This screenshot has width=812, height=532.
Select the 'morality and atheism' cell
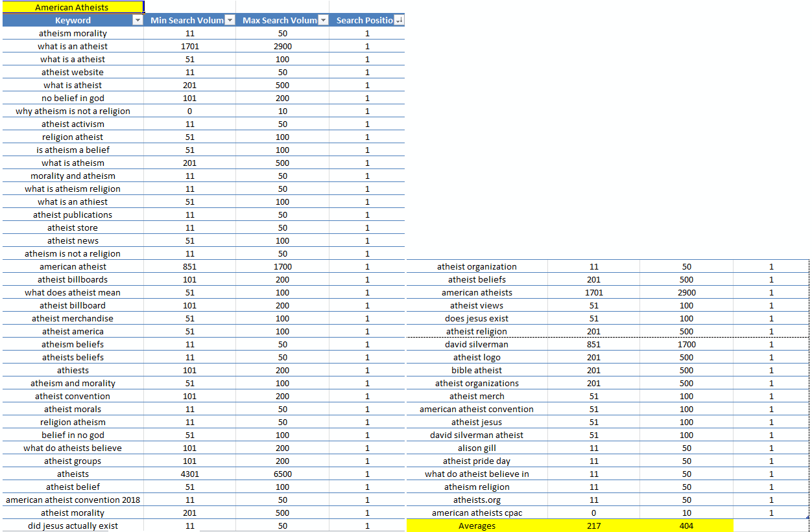coord(73,176)
